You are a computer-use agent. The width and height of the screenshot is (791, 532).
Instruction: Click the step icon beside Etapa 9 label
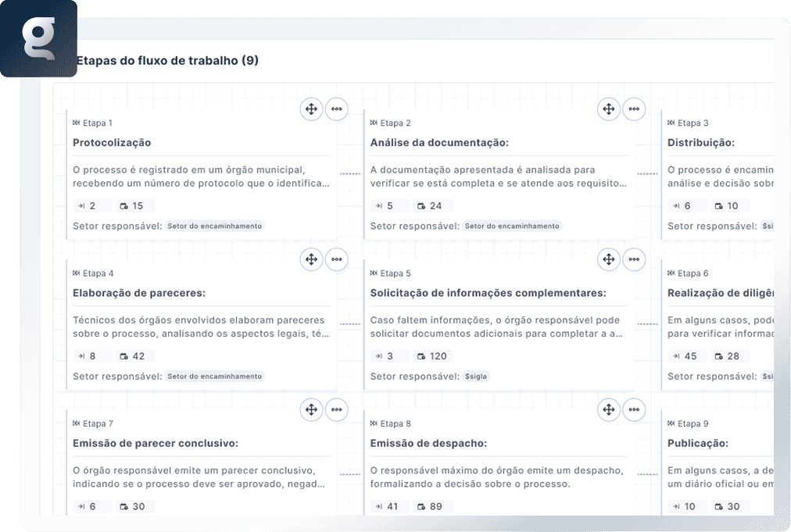671,423
